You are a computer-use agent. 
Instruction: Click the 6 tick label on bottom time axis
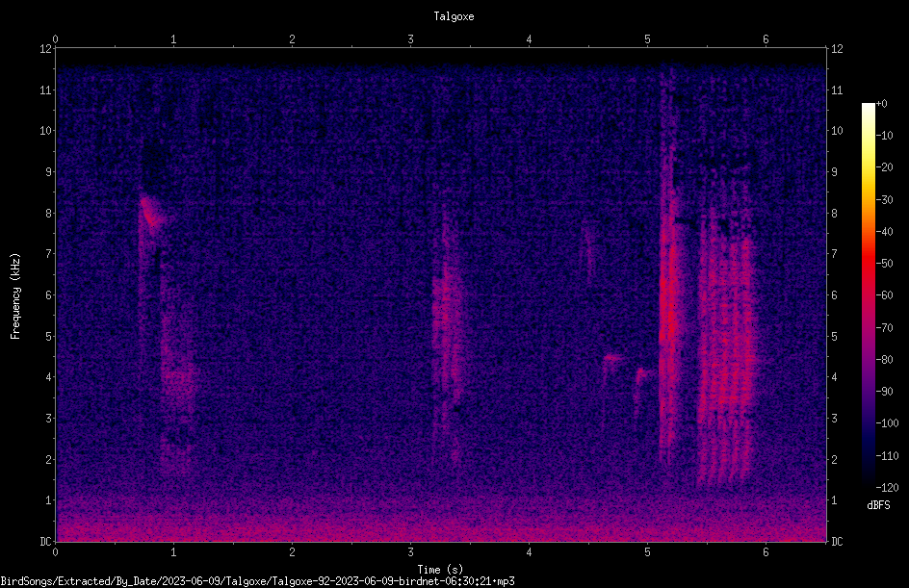point(766,552)
